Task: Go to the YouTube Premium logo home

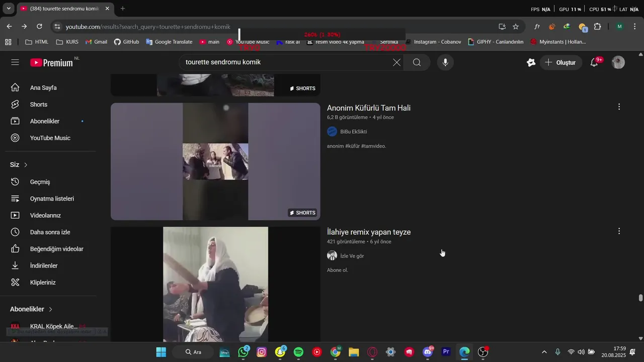Action: coord(52,62)
